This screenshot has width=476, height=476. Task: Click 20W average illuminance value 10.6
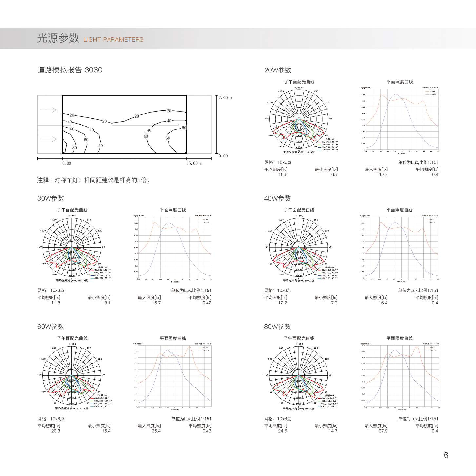[x=283, y=175]
